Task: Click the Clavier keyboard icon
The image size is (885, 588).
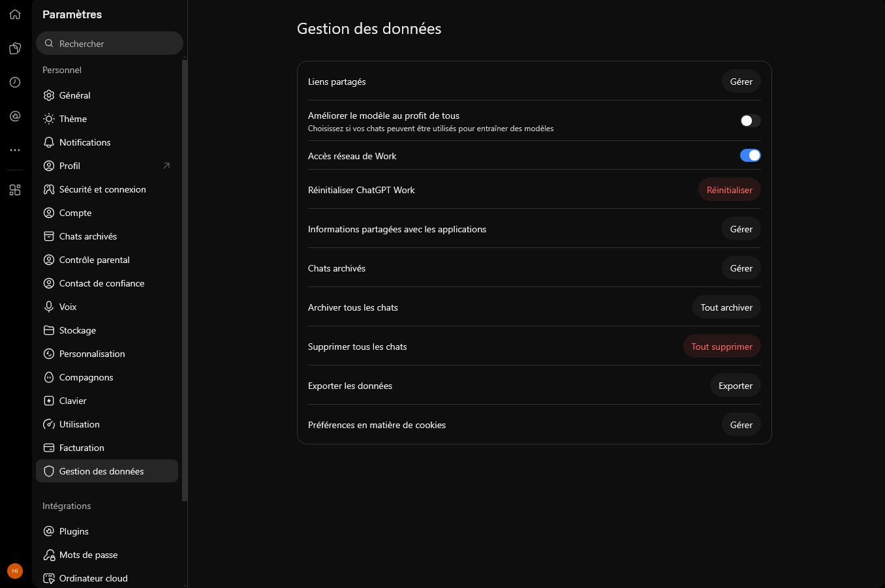Action: tap(49, 401)
